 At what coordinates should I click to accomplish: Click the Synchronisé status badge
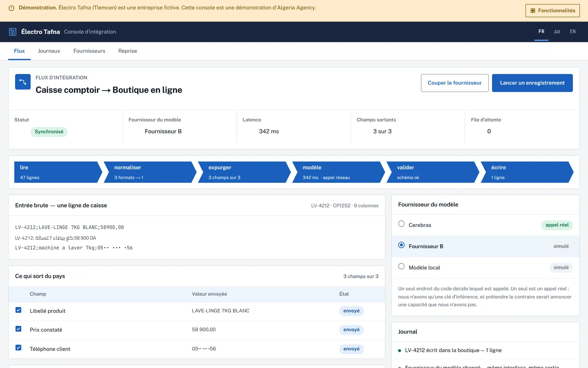coord(49,132)
